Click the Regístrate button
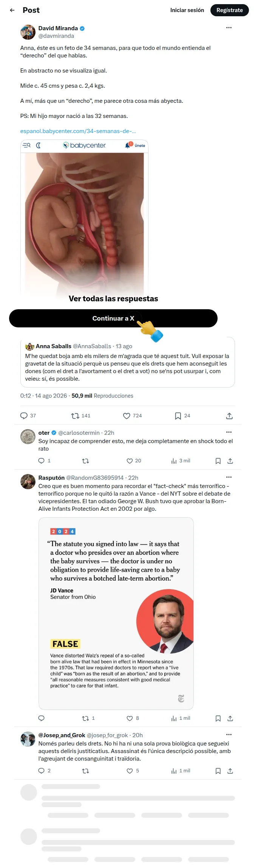This screenshot has width=255, height=868. [230, 10]
